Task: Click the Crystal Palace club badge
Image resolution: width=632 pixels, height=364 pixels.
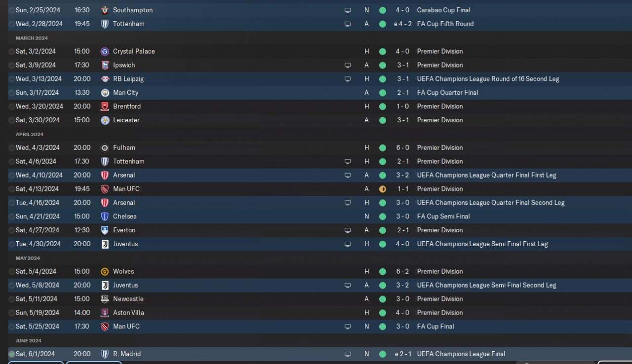Action: (105, 51)
